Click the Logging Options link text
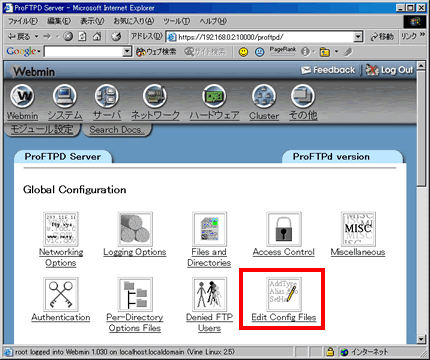This screenshot has height=360, width=430. (x=135, y=252)
